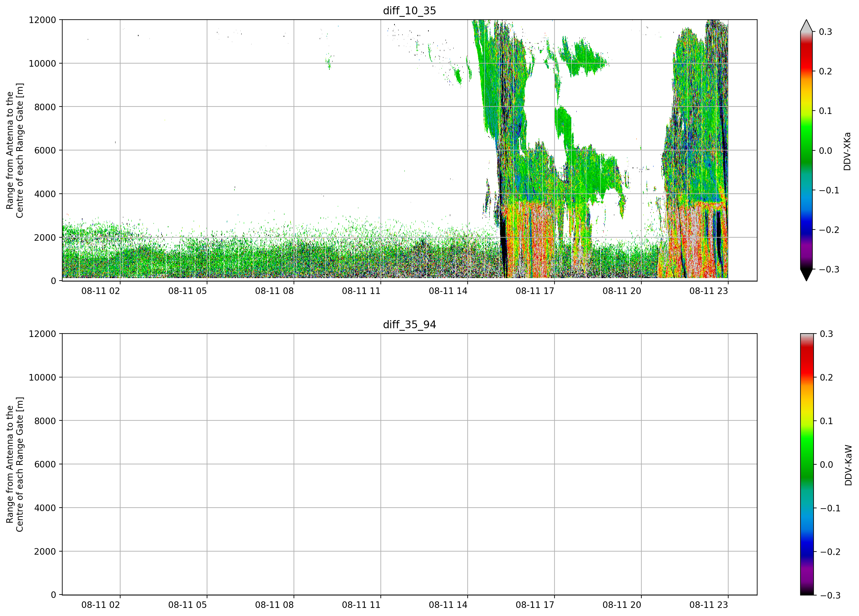Click the 0.3 tick on the DDV-KaW colorbar
859x616 pixels.
pyautogui.click(x=826, y=334)
